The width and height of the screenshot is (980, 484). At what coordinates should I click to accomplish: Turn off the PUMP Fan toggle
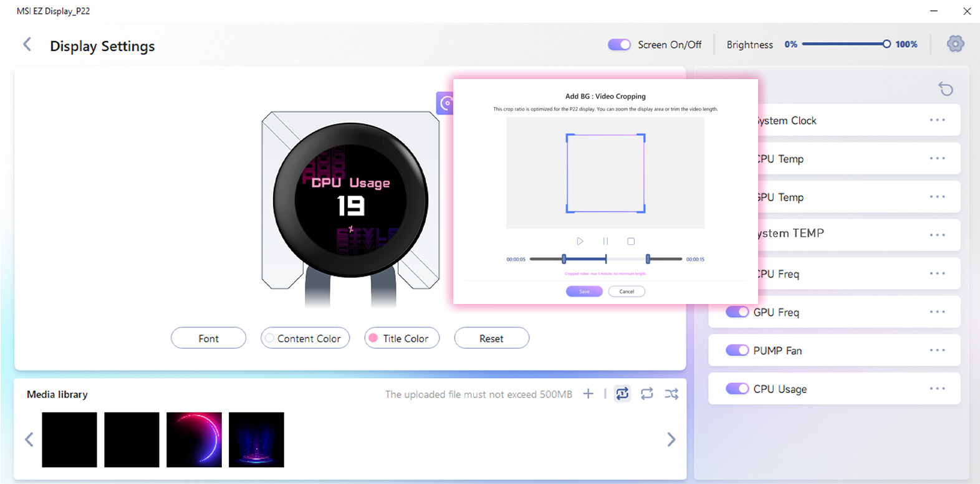737,350
